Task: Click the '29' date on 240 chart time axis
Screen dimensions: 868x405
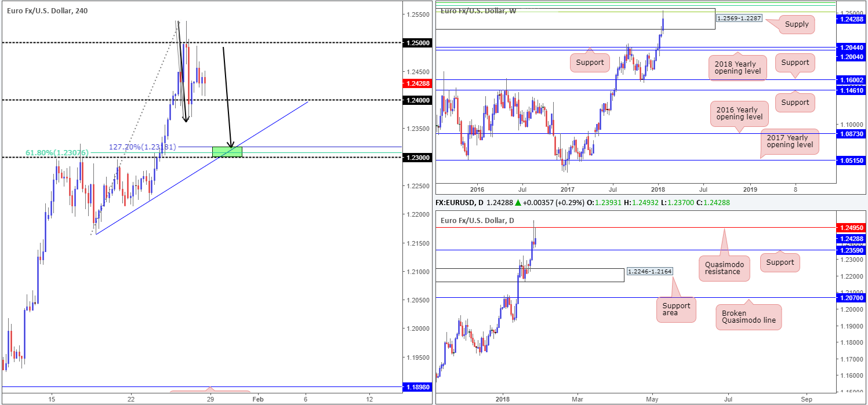Action: pos(210,399)
